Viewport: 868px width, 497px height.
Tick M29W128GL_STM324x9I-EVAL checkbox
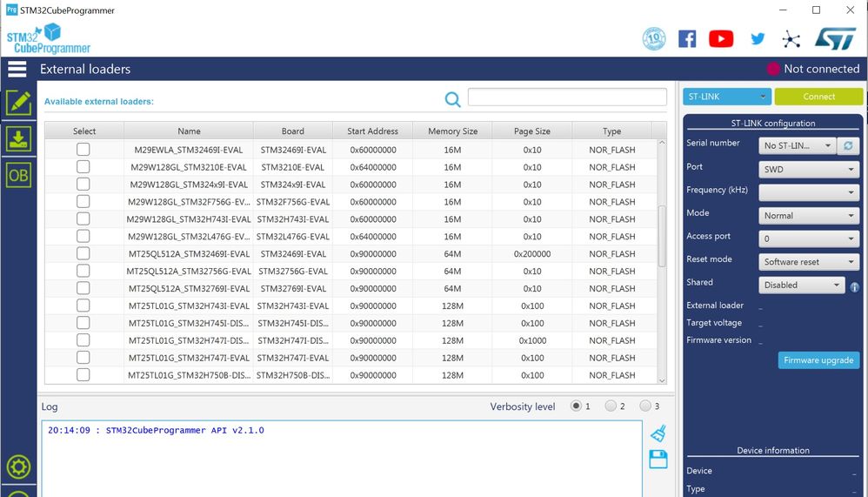pyautogui.click(x=83, y=184)
